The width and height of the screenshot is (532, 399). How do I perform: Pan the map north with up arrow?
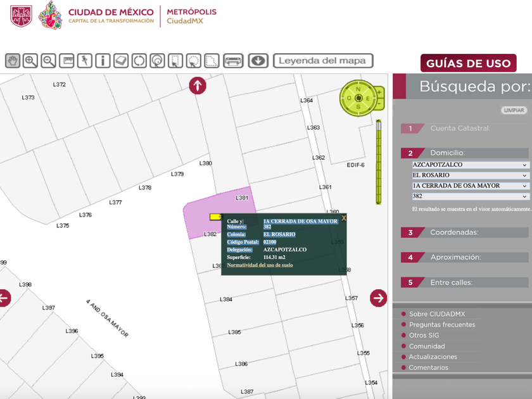click(x=198, y=85)
